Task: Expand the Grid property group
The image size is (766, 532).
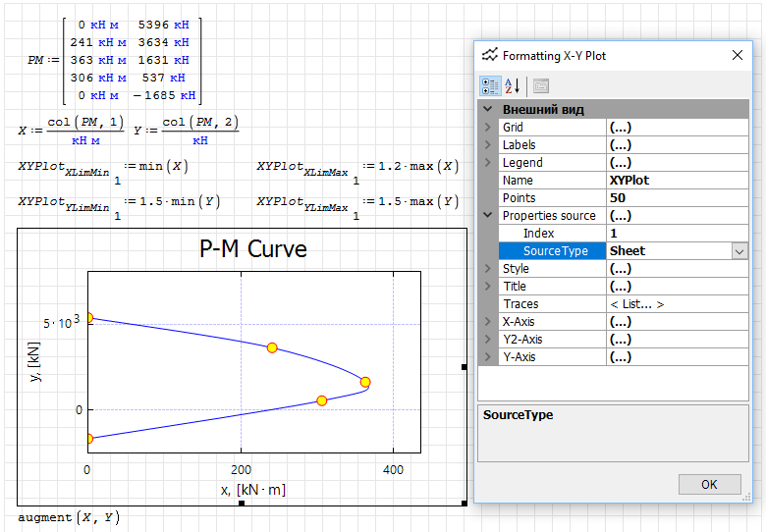Action: click(488, 128)
